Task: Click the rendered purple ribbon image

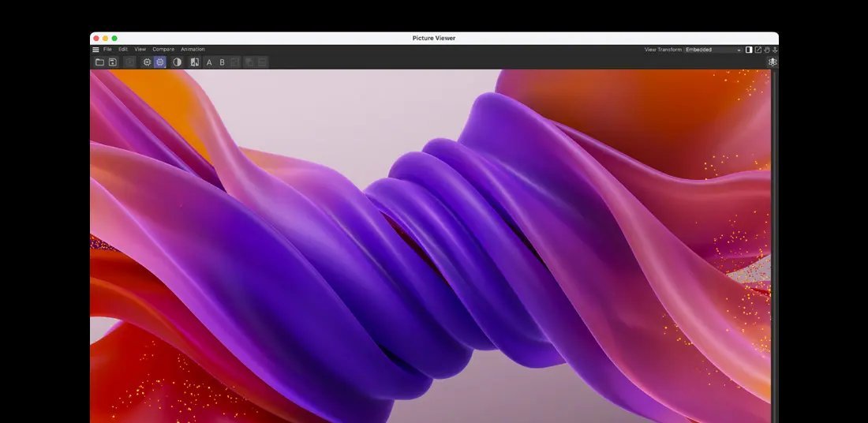Action: 430,245
